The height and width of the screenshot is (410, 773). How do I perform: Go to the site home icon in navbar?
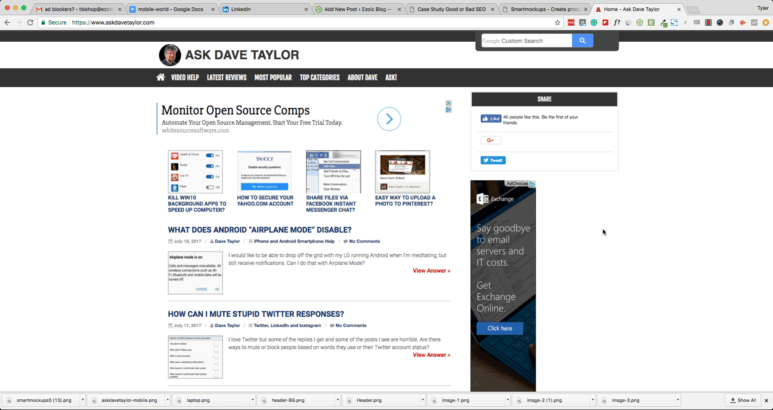[x=160, y=77]
